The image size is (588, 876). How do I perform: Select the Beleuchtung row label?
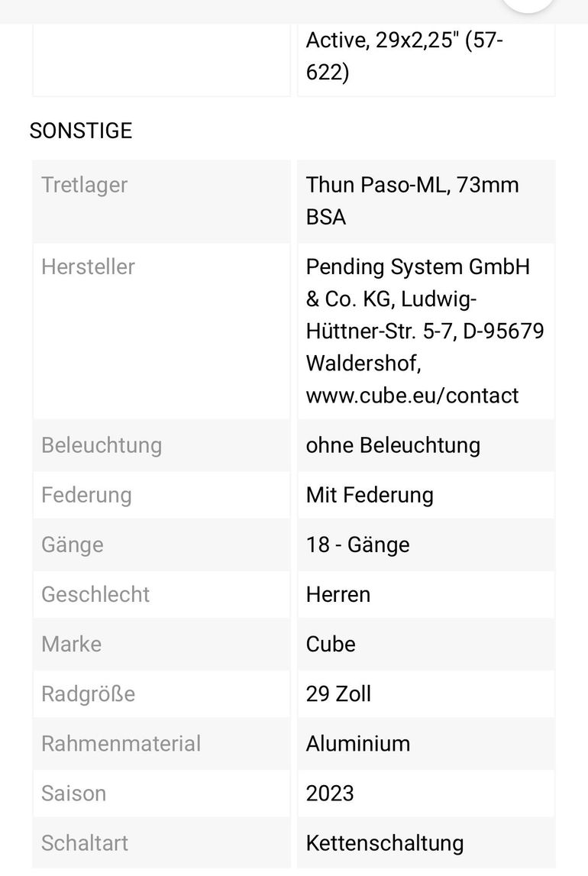coord(102,445)
